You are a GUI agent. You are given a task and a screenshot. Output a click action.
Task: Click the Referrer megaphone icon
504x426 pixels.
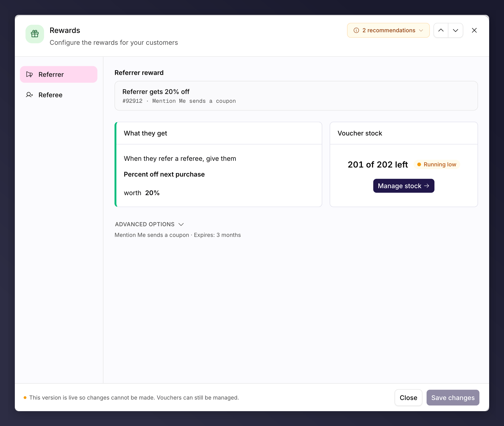(x=29, y=74)
